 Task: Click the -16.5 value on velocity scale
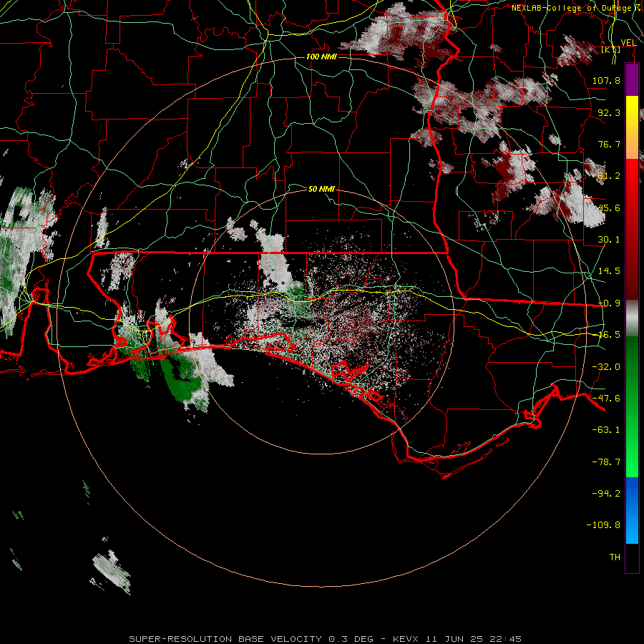pyautogui.click(x=609, y=335)
